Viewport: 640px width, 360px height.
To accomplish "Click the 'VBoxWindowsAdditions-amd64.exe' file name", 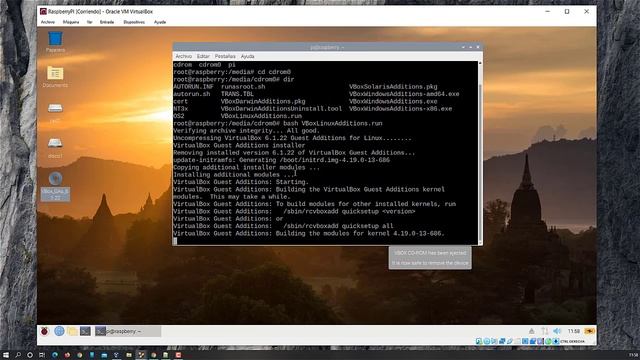I will (x=404, y=94).
